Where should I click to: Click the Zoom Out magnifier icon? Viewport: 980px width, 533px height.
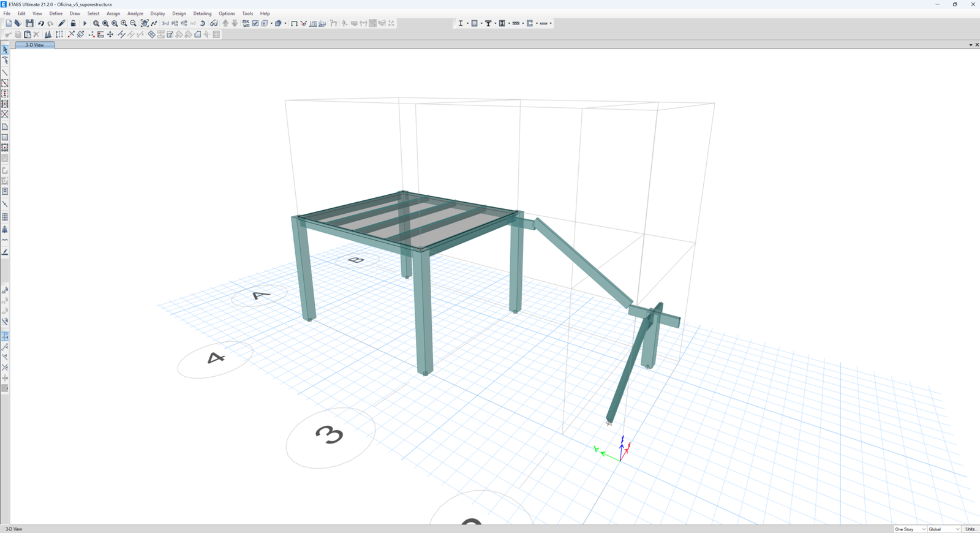pos(133,23)
